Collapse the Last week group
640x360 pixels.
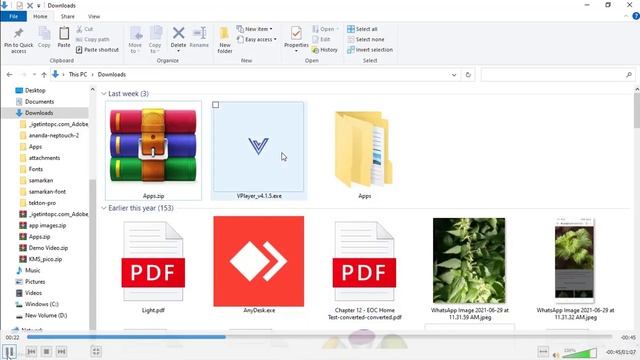(104, 94)
